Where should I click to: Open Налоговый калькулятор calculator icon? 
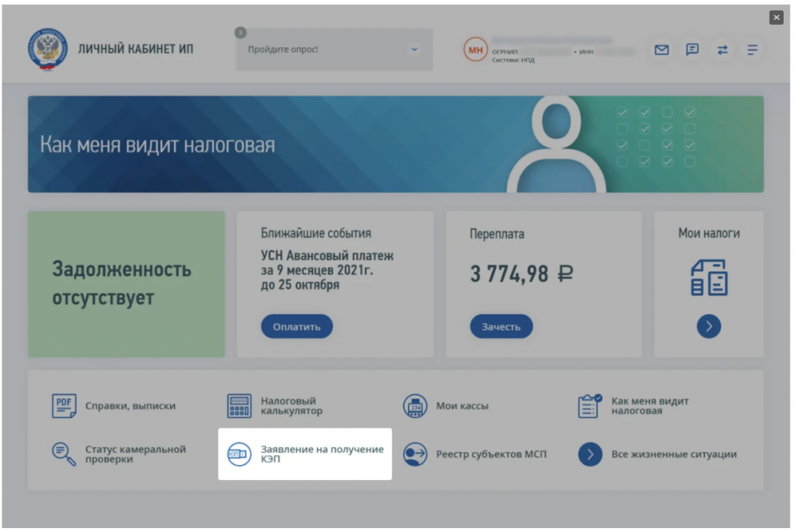(239, 405)
